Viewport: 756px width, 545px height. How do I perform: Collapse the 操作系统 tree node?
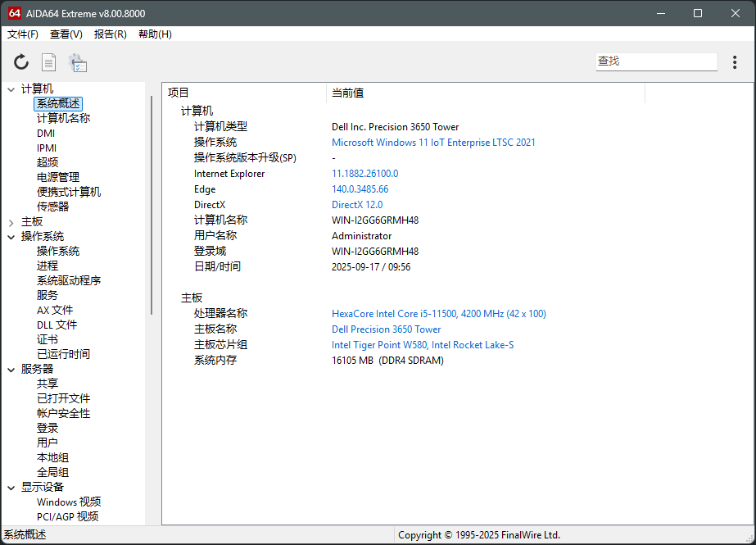pos(11,237)
